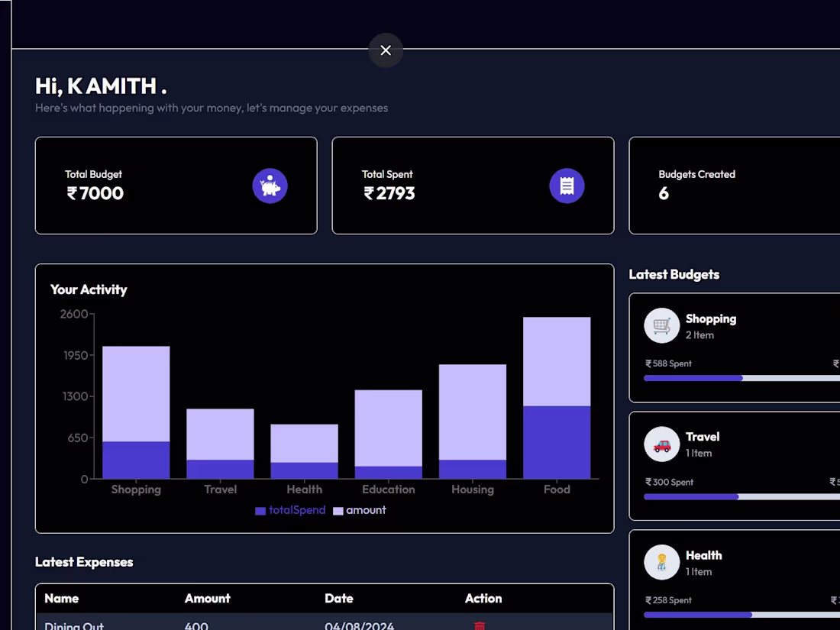Click the Total Budget amount ₹7000
The image size is (840, 630).
(95, 194)
